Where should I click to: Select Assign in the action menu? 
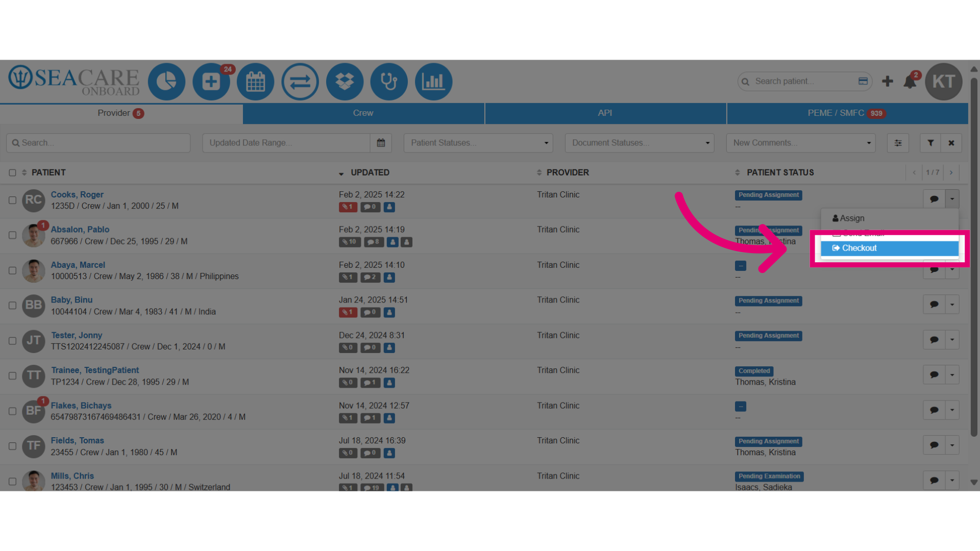(890, 218)
